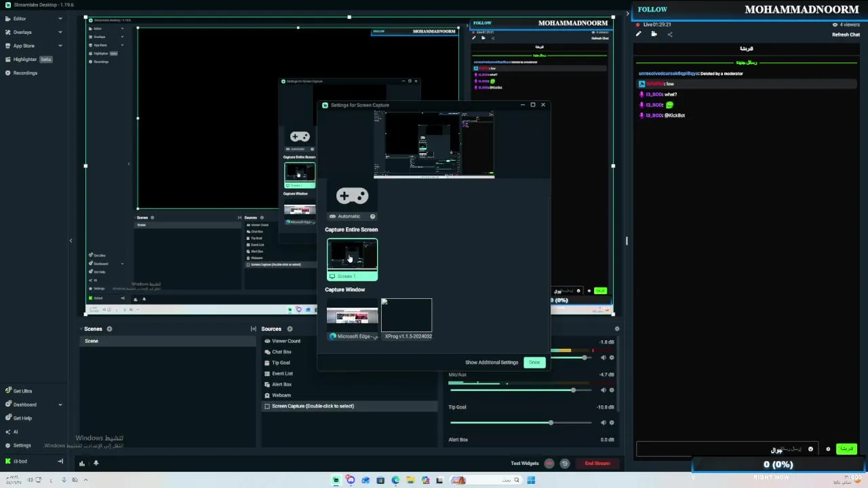Expand the Overlays chevron in sidebar
868x488 pixels.
60,32
